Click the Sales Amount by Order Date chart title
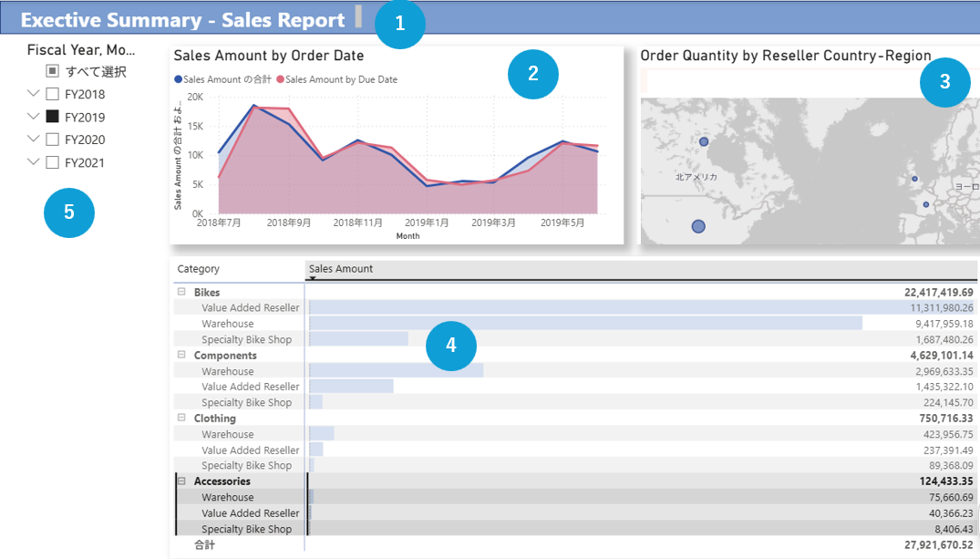Screen dimensions: 980x559 point(269,56)
